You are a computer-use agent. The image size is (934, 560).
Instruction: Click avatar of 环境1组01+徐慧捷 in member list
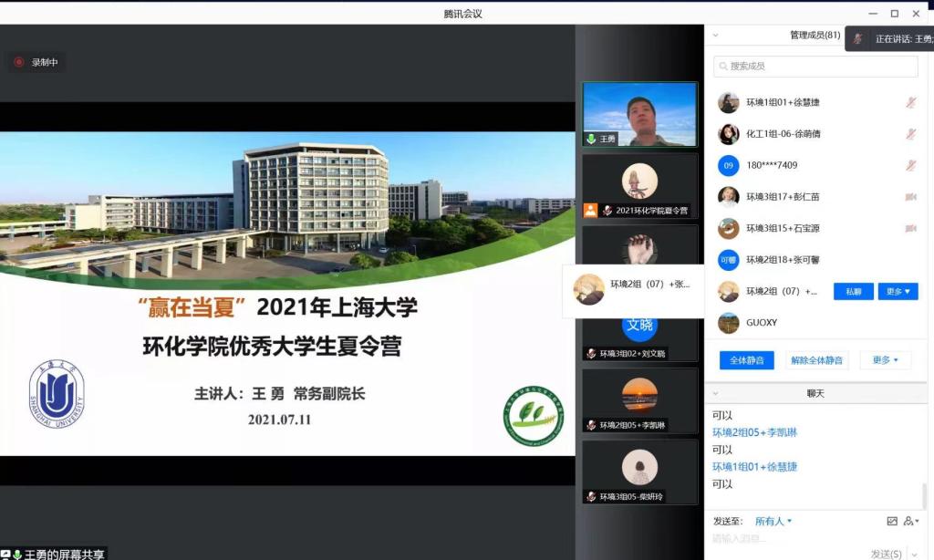(728, 102)
